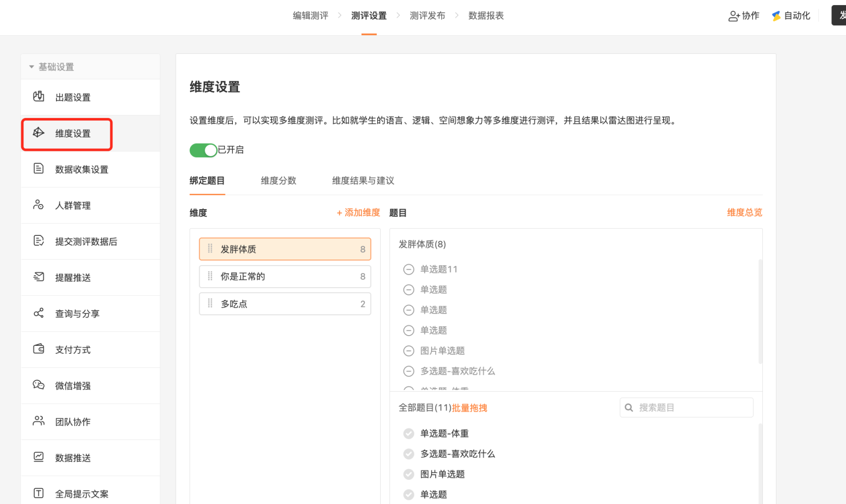Click the 微信增强 WeChat icon
Screen dimensions: 846x504
coord(38,385)
